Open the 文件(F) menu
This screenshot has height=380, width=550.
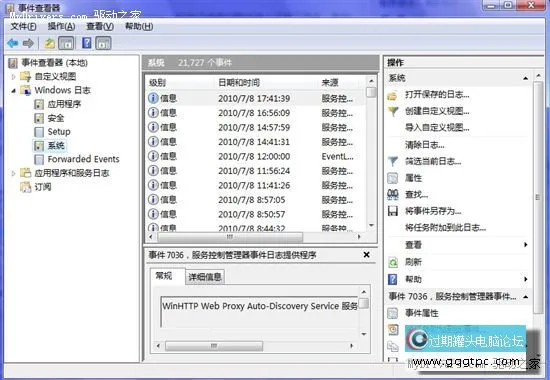[23, 26]
